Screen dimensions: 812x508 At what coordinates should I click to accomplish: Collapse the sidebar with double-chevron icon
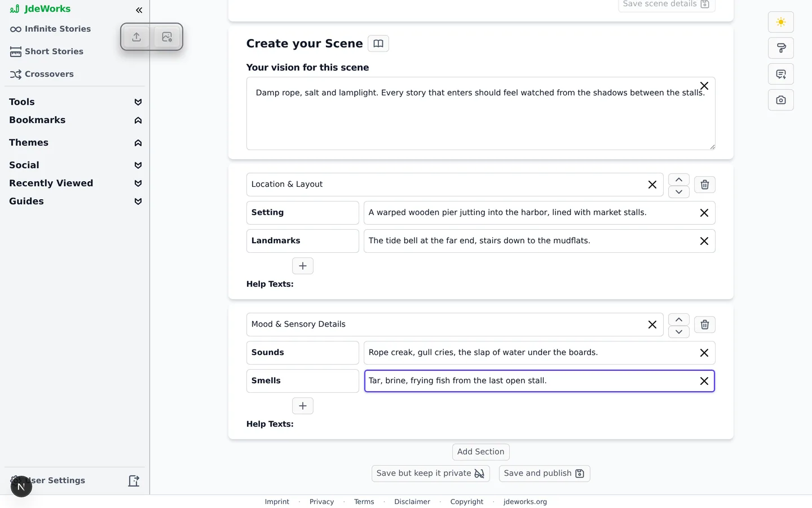pos(139,10)
